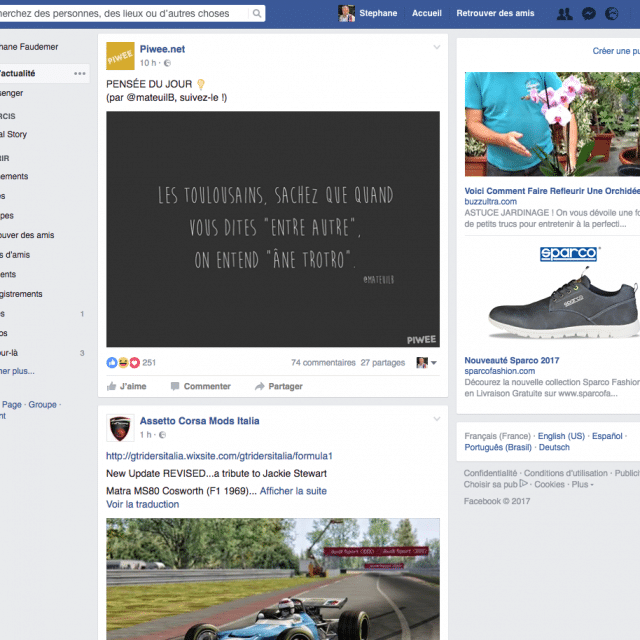Click Afficher la suite link

pos(293,491)
